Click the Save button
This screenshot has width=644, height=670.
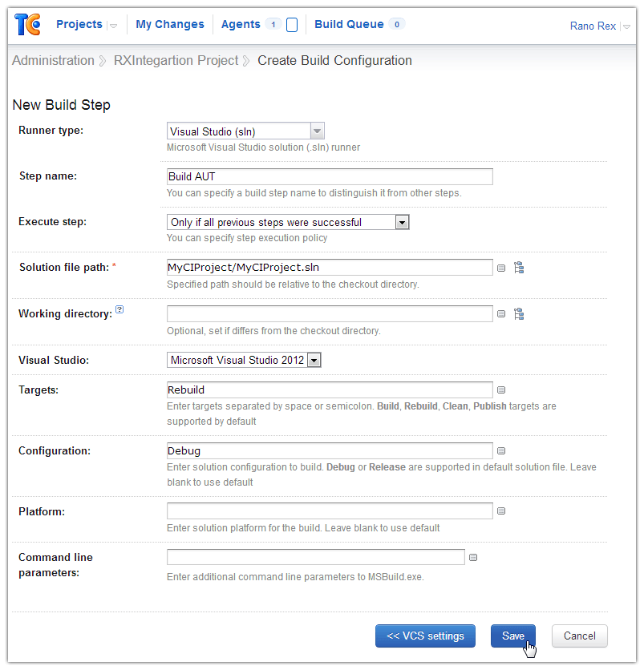click(513, 636)
